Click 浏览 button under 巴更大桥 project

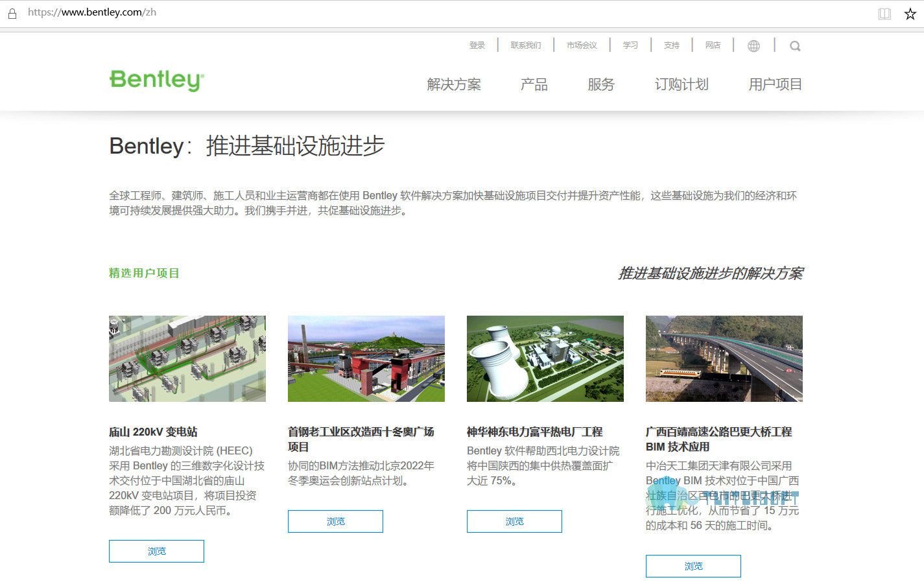pos(693,566)
